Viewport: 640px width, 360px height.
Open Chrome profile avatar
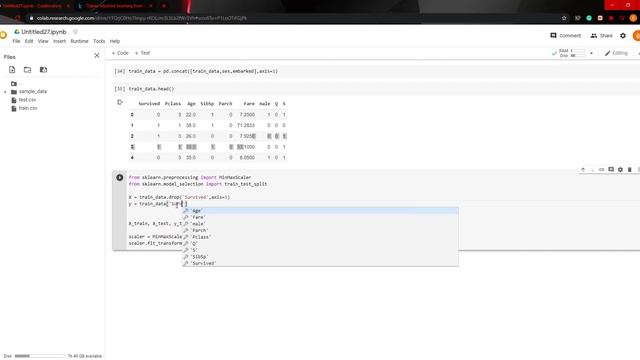coord(633,18)
